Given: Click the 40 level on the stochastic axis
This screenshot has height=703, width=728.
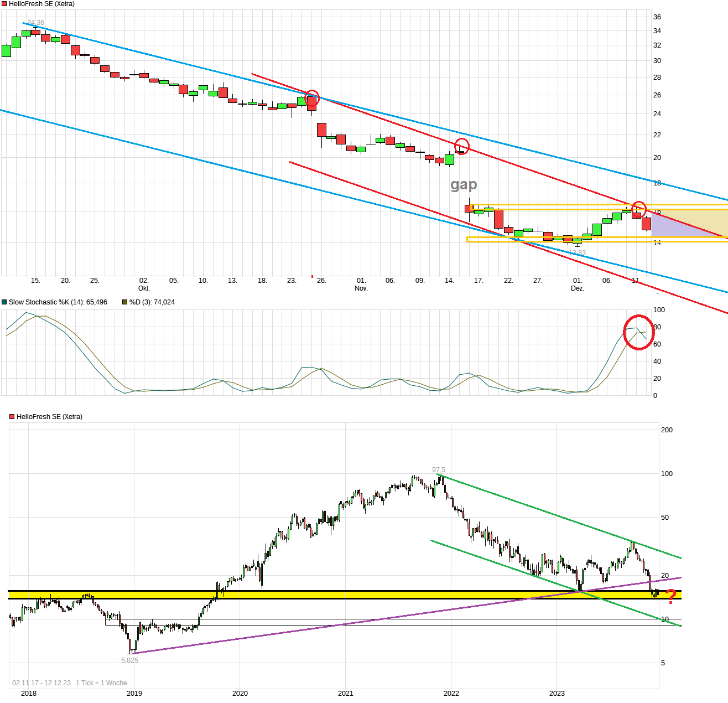Looking at the screenshot, I should 657,361.
